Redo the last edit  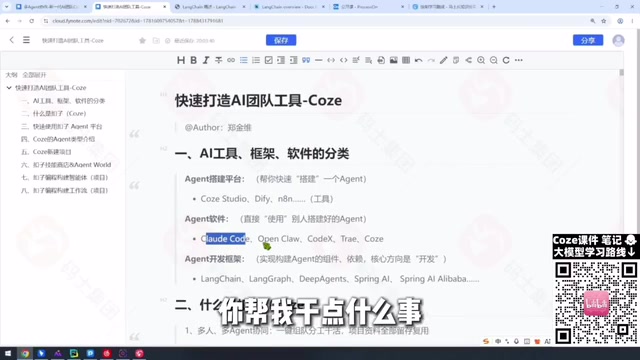point(431,60)
